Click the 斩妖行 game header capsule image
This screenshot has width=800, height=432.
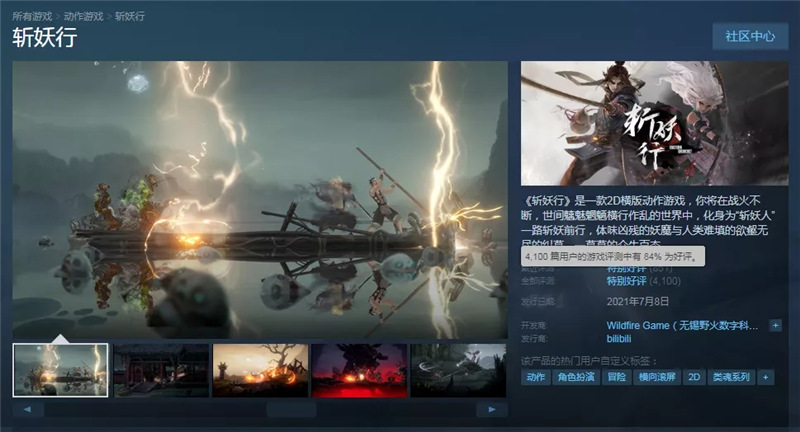pos(655,123)
